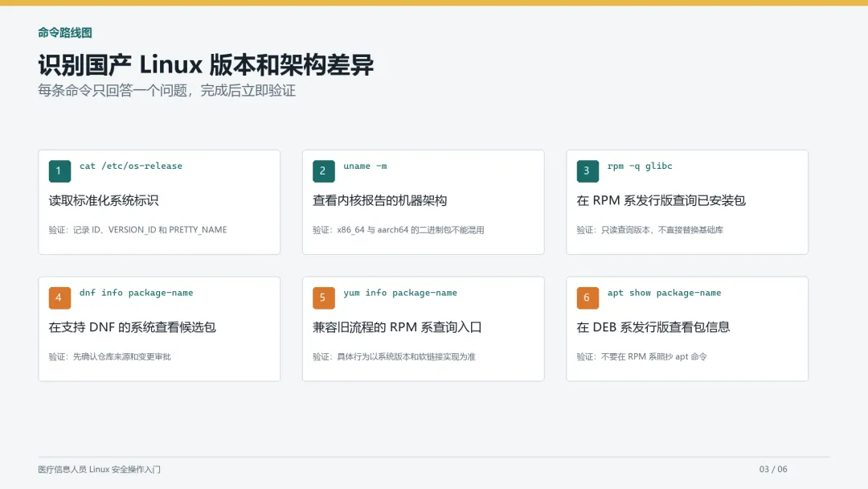Click the orange number 5 badge
This screenshot has height=489, width=868.
[324, 298]
